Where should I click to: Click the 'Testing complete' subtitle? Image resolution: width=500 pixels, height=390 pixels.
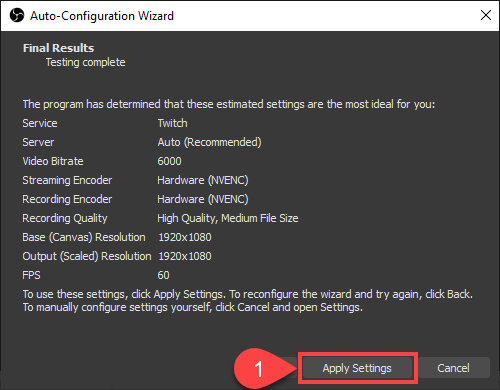[x=85, y=62]
